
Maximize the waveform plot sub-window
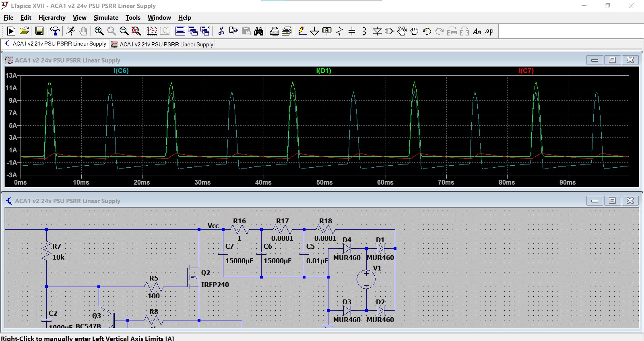pyautogui.click(x=612, y=60)
